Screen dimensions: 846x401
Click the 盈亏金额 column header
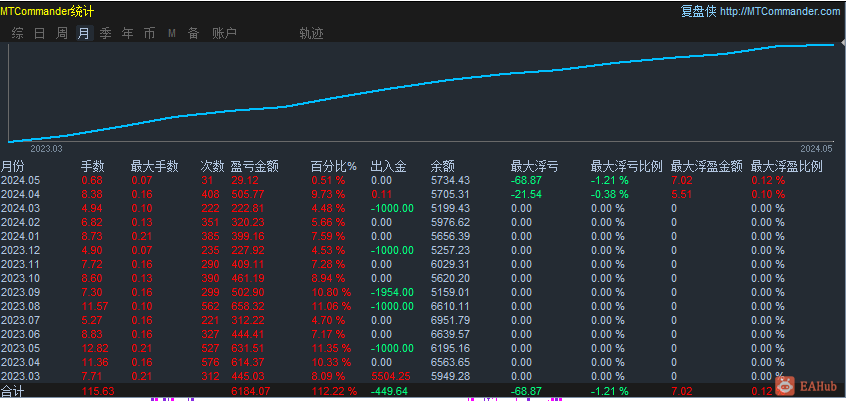pyautogui.click(x=254, y=166)
